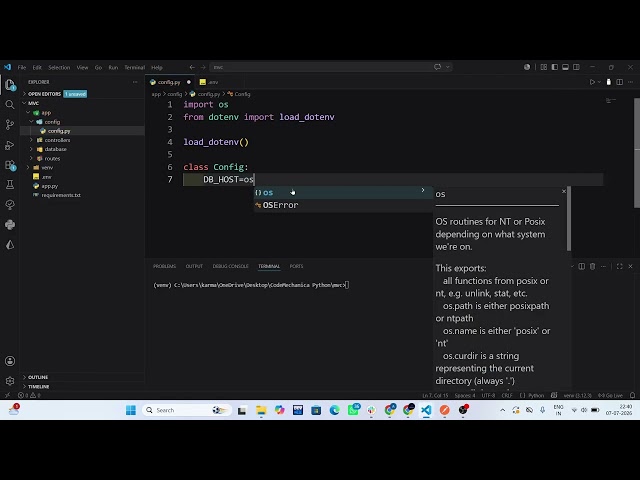Screen dimensions: 640x480
Task: Open the notifications bell in status bar
Action: coord(632,395)
